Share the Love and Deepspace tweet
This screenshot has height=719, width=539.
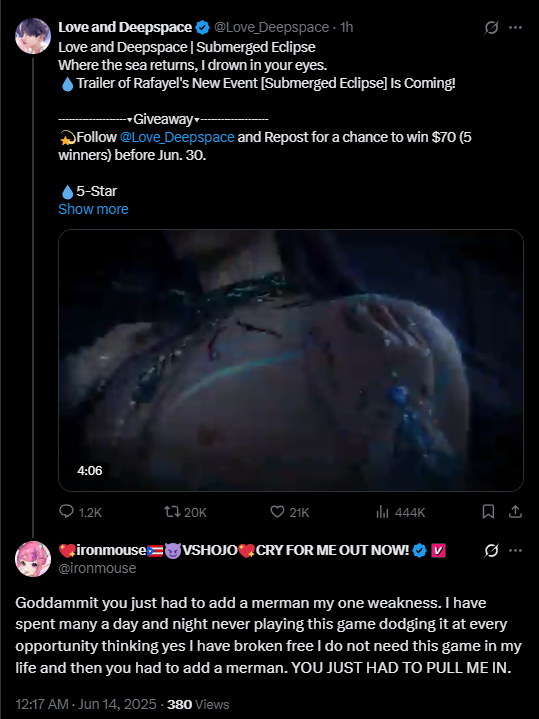coord(515,511)
